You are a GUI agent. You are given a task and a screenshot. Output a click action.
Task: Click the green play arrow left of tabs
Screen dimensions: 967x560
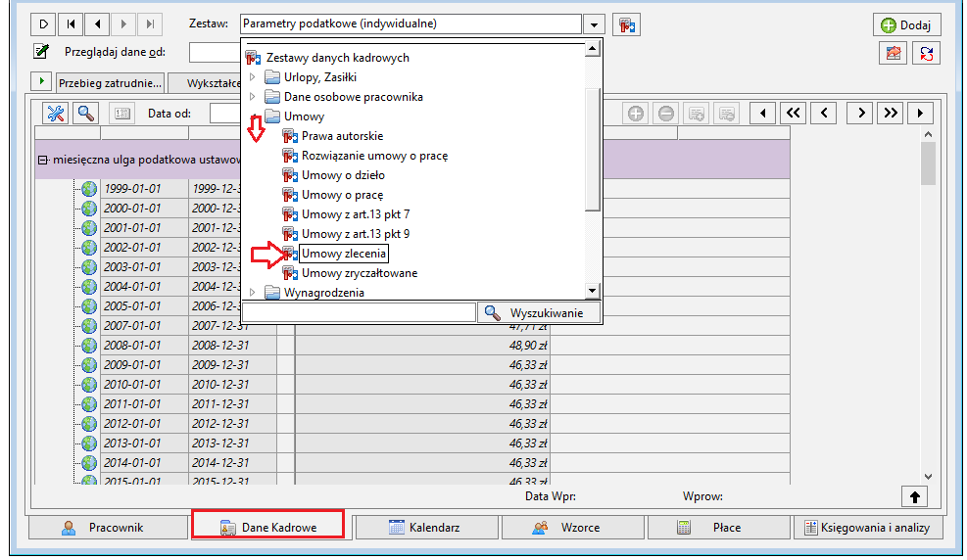(41, 81)
